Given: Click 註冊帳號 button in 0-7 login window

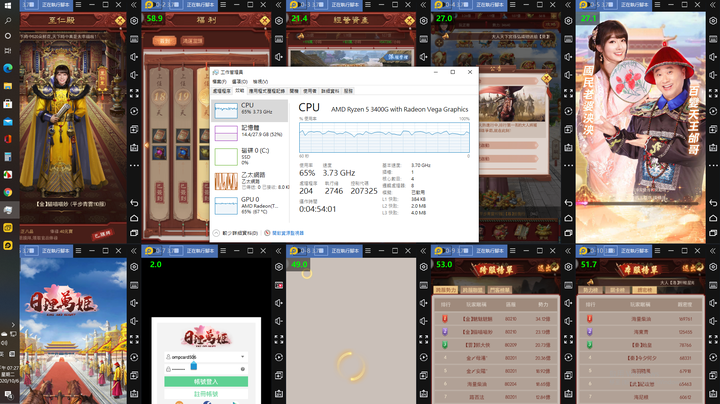Looking at the screenshot, I should point(206,394).
